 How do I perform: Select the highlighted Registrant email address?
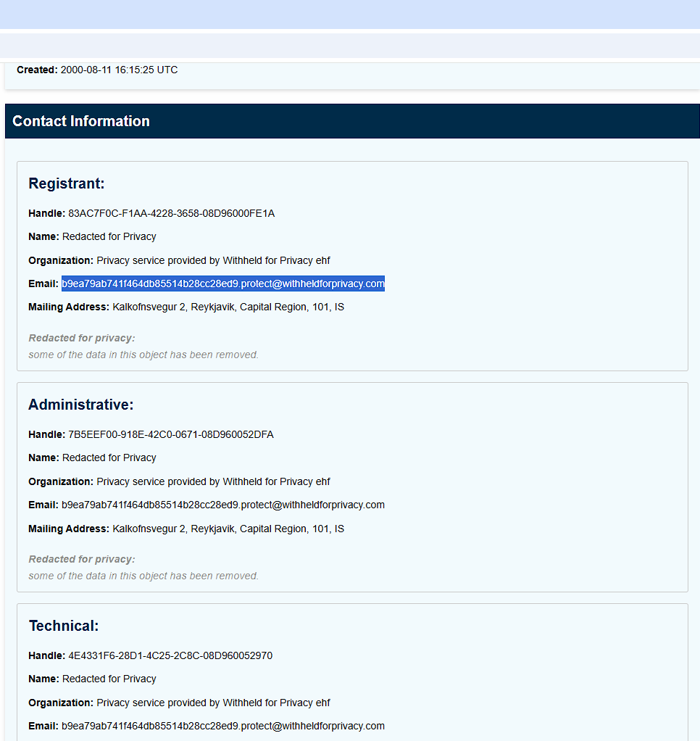click(x=223, y=283)
